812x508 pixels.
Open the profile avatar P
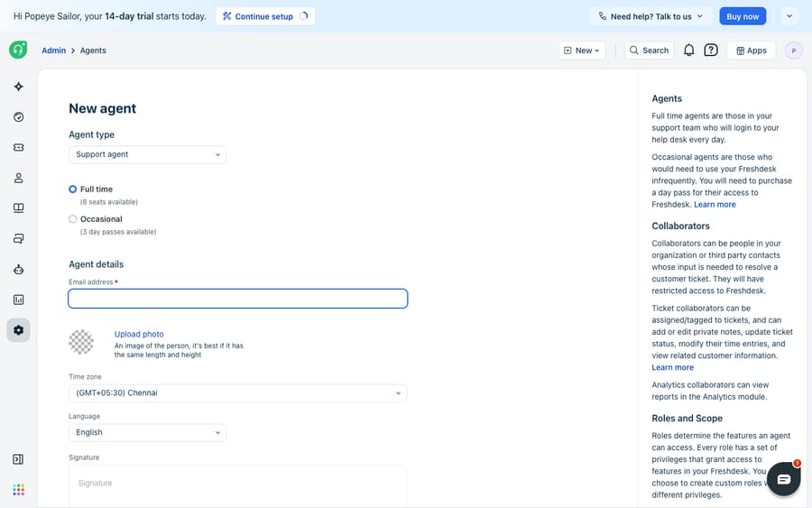[x=794, y=51]
